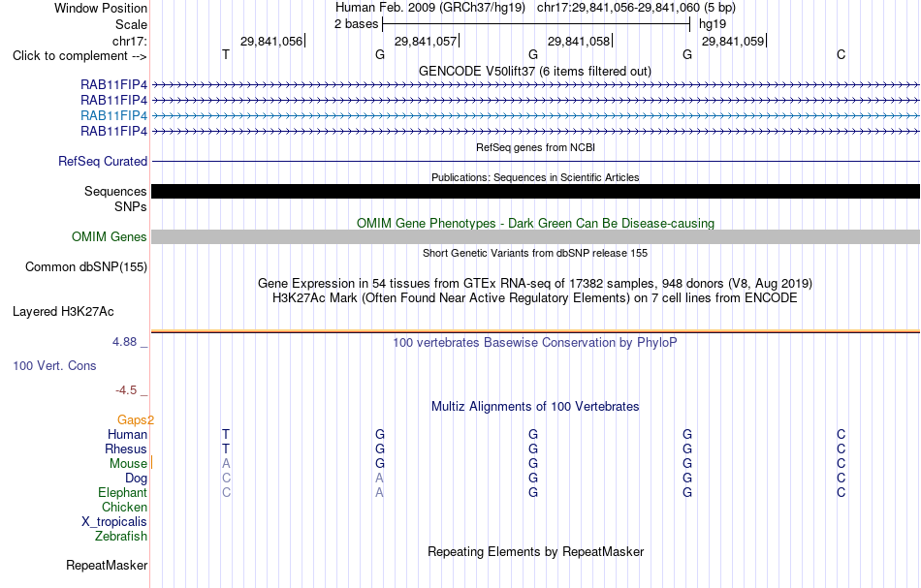Click the A base in the Mouse row
The width and height of the screenshot is (921, 588).
(226, 464)
